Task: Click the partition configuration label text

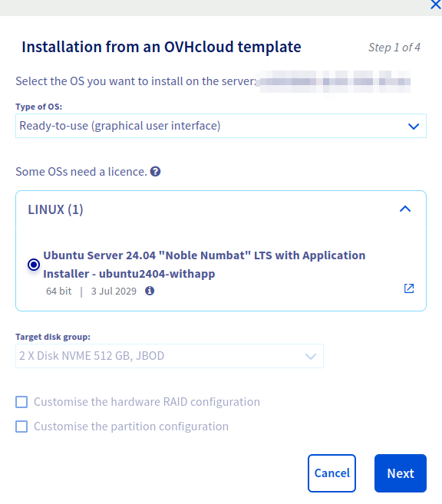Action: (x=131, y=427)
